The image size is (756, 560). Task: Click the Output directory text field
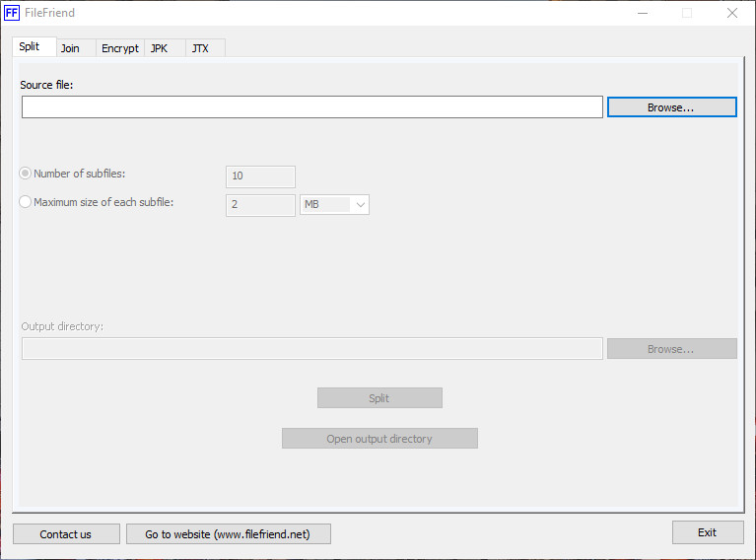click(311, 348)
